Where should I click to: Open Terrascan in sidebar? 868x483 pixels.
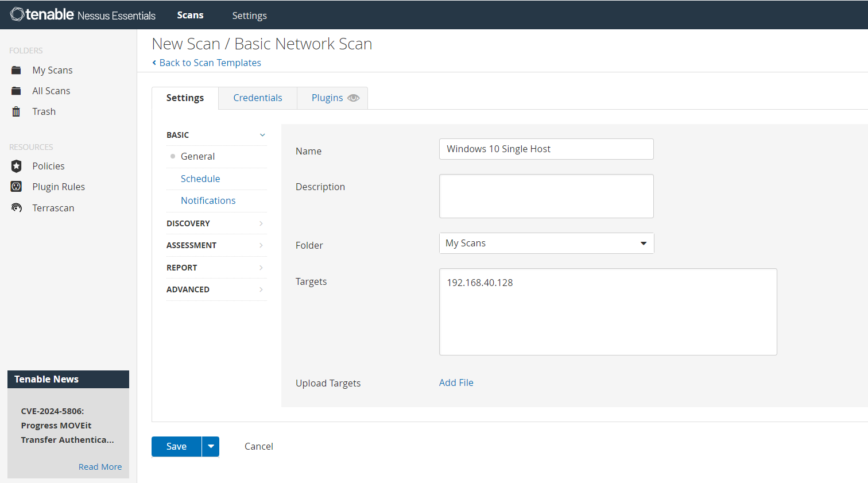click(x=53, y=208)
